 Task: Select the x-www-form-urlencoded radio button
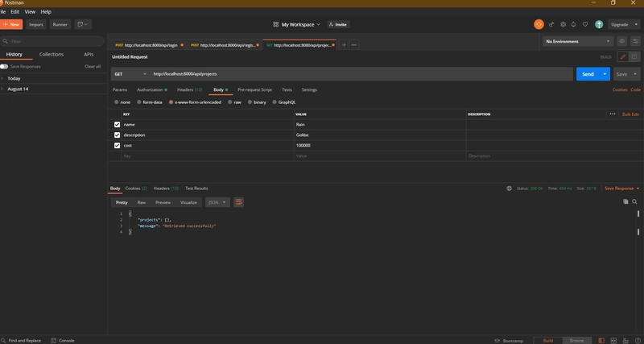tap(171, 102)
